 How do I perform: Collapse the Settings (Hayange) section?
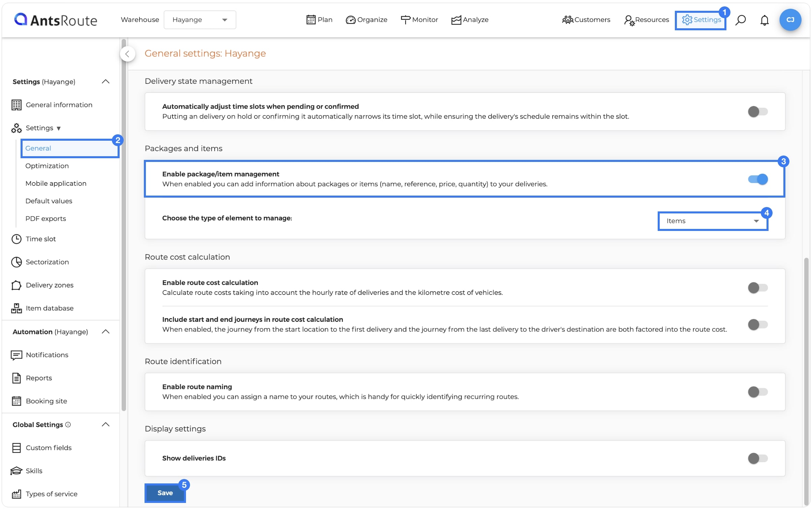(105, 81)
